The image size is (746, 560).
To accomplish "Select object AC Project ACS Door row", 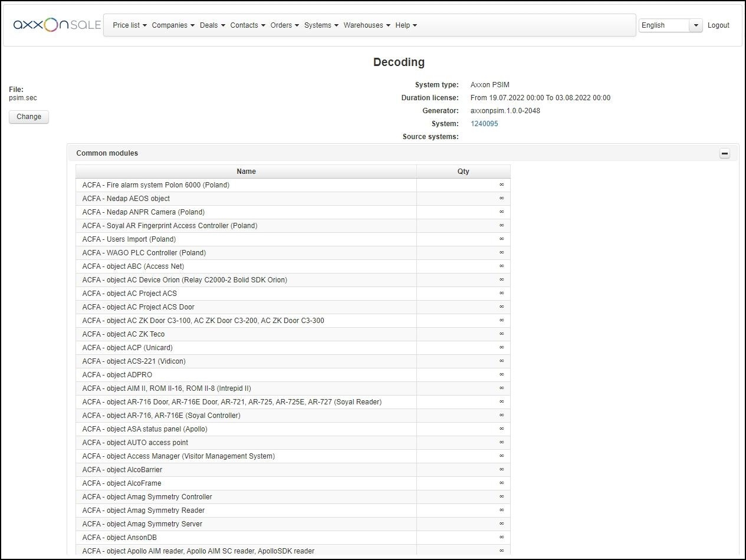I will (x=293, y=307).
